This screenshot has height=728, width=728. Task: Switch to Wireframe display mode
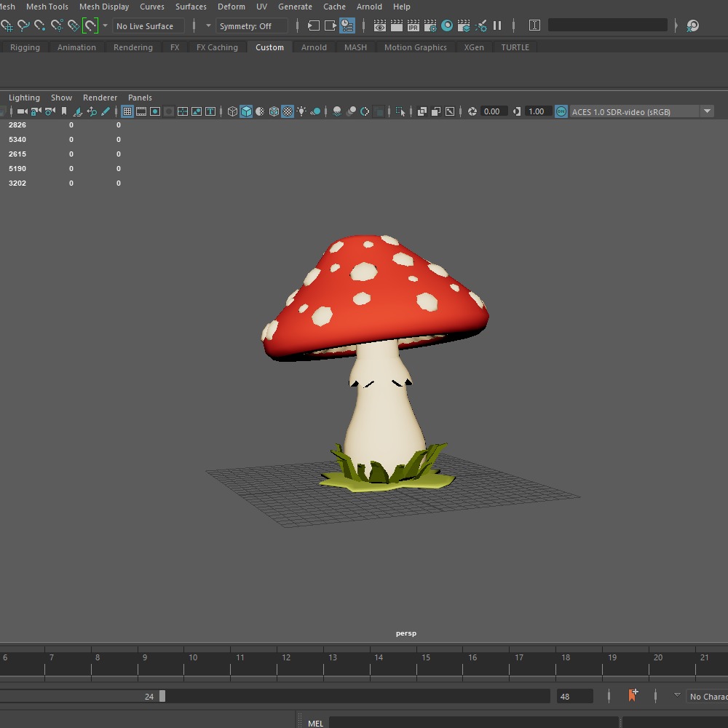pos(232,111)
